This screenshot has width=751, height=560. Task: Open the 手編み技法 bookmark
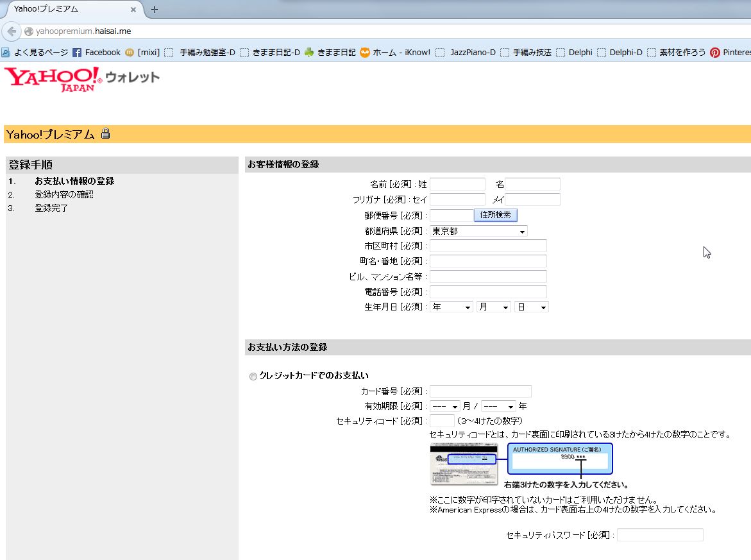526,52
